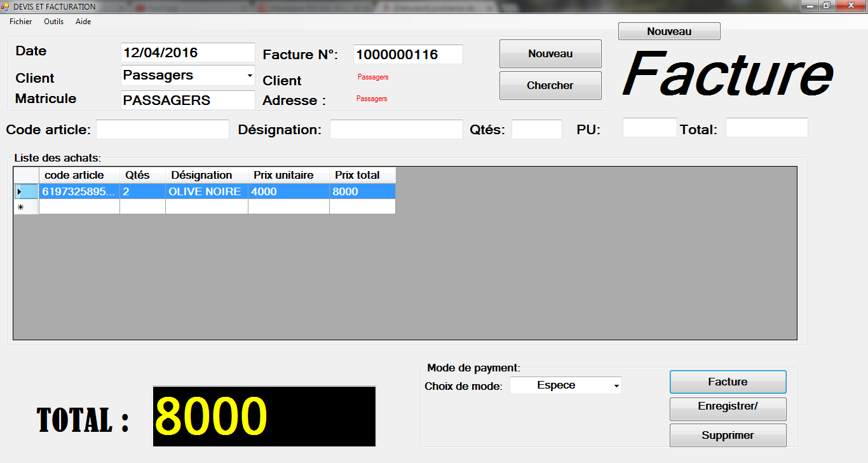Click the total price cell 8000
Viewport: 868px width, 463px height.
pos(362,191)
